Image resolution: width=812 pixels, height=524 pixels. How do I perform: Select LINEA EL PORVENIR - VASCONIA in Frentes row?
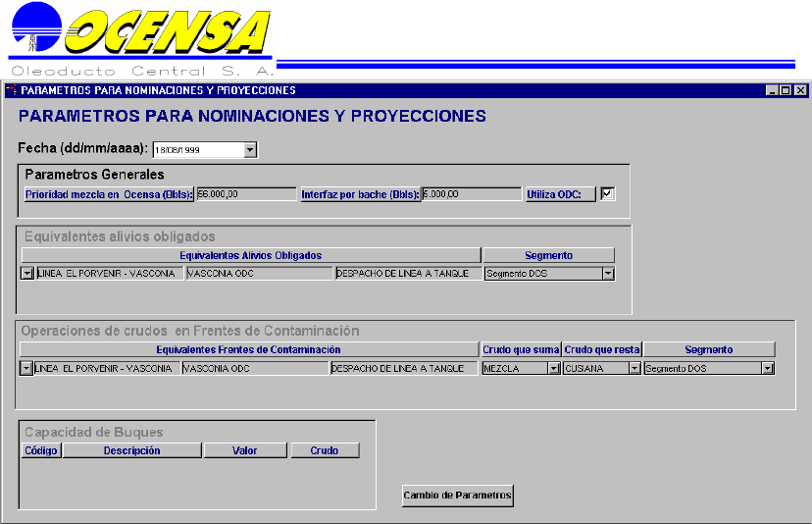(107, 368)
